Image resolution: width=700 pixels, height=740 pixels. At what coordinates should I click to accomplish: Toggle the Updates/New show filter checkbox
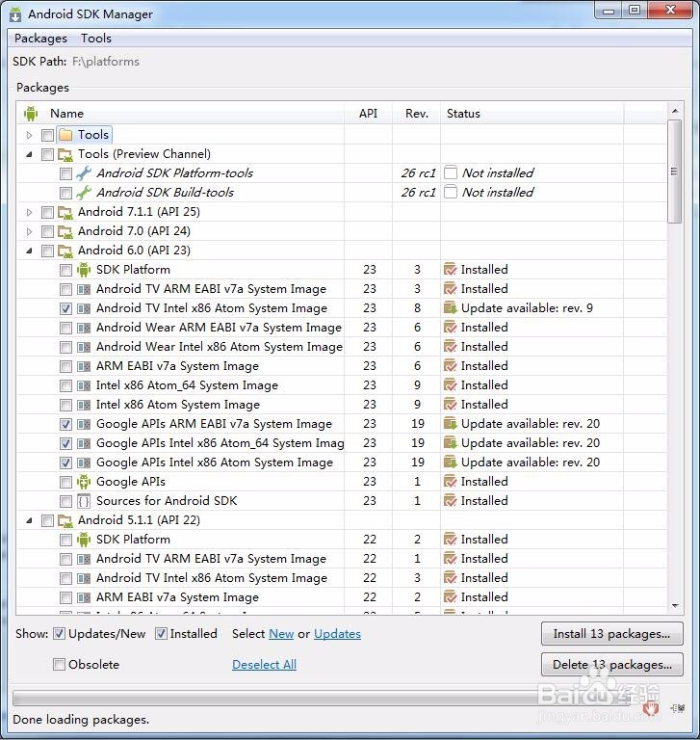tap(59, 634)
